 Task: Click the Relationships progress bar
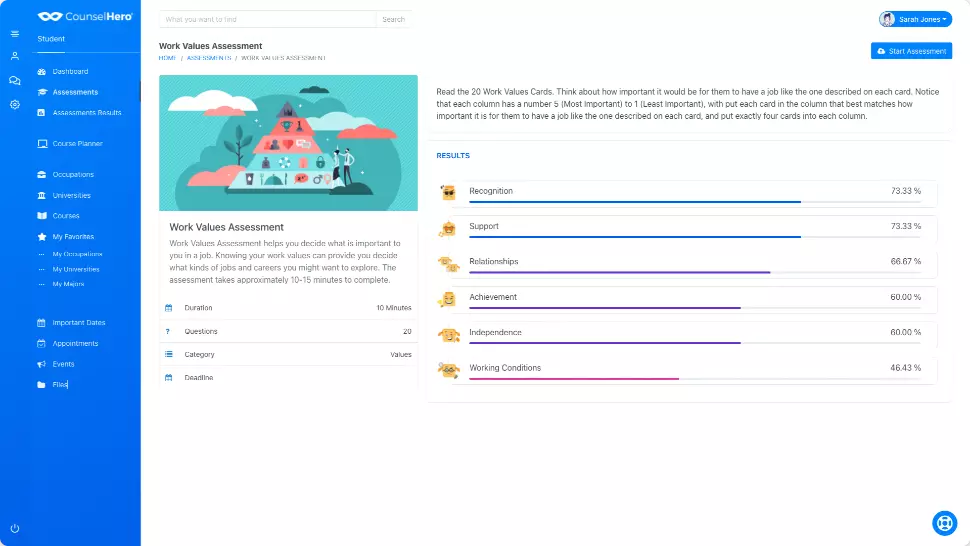tap(618, 272)
